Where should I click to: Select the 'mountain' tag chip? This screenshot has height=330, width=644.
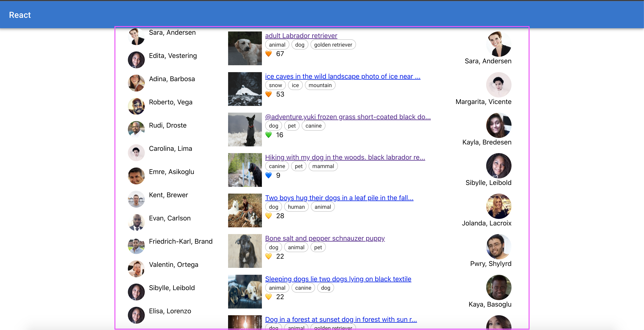click(x=320, y=85)
